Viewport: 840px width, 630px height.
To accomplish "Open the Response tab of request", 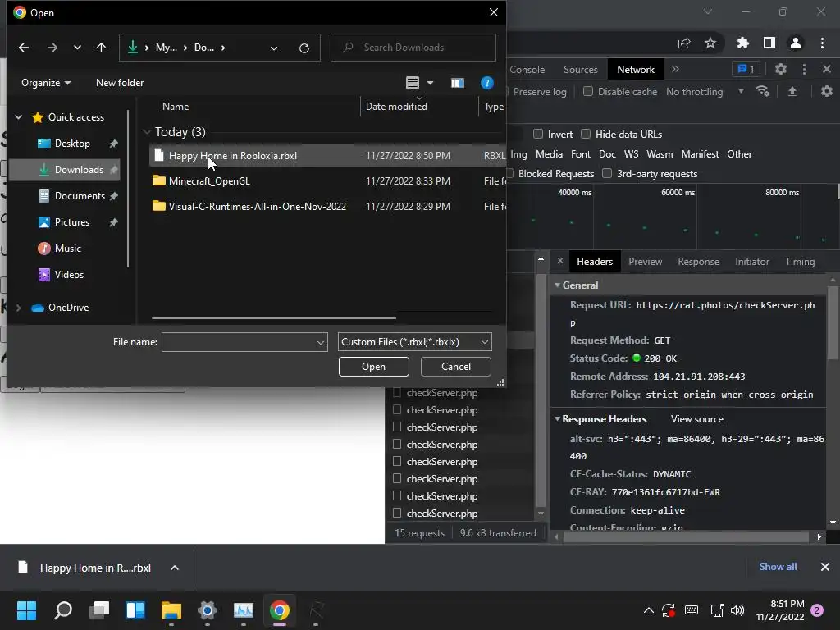I will pos(699,262).
